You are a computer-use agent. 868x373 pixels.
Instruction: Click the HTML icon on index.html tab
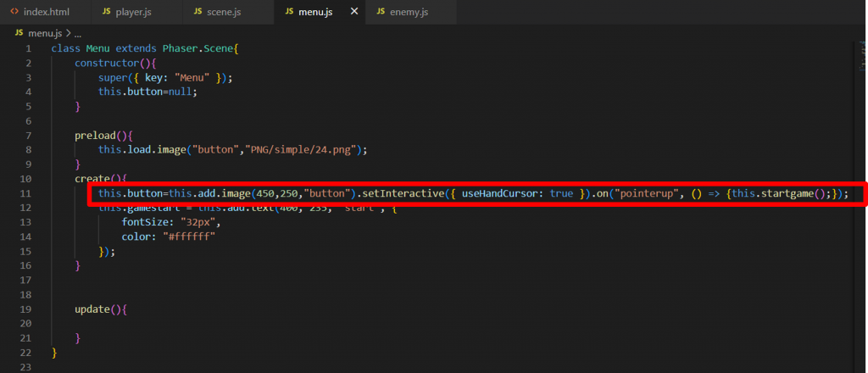coord(15,12)
